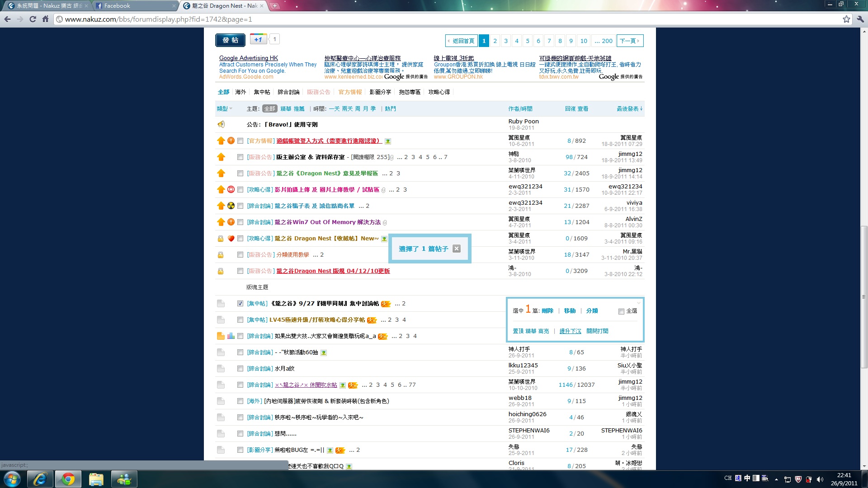Click the volume speaker tray icon
The image size is (868, 488).
820,479
